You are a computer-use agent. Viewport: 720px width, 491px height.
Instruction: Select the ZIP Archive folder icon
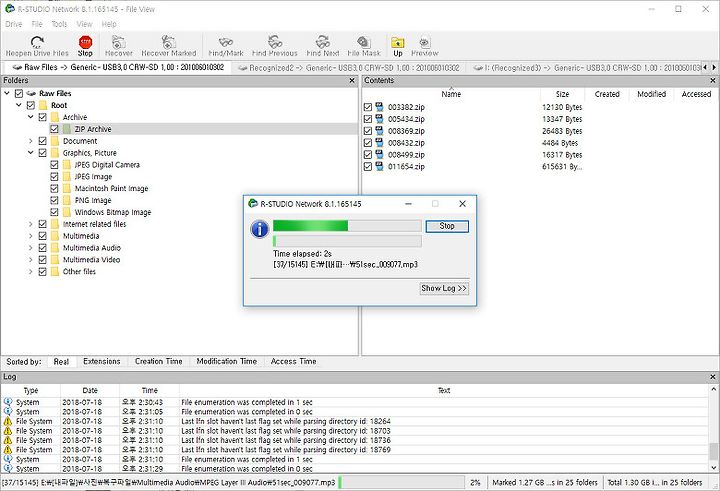tap(67, 129)
